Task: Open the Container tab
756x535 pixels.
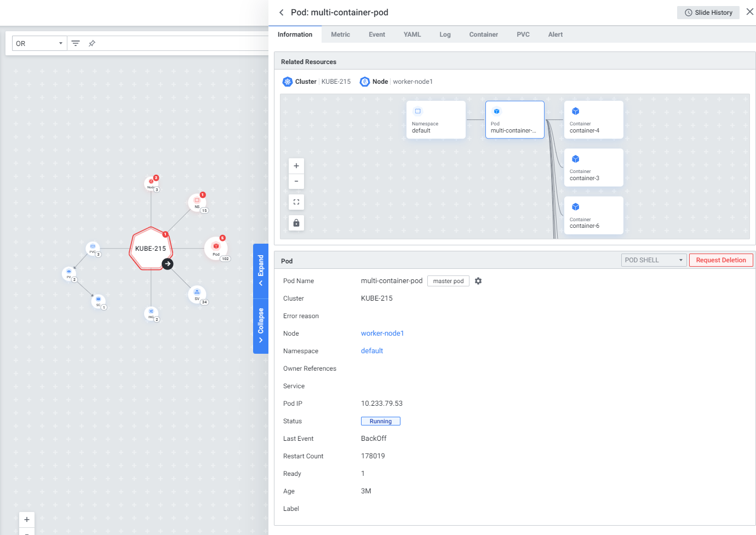Action: click(483, 34)
